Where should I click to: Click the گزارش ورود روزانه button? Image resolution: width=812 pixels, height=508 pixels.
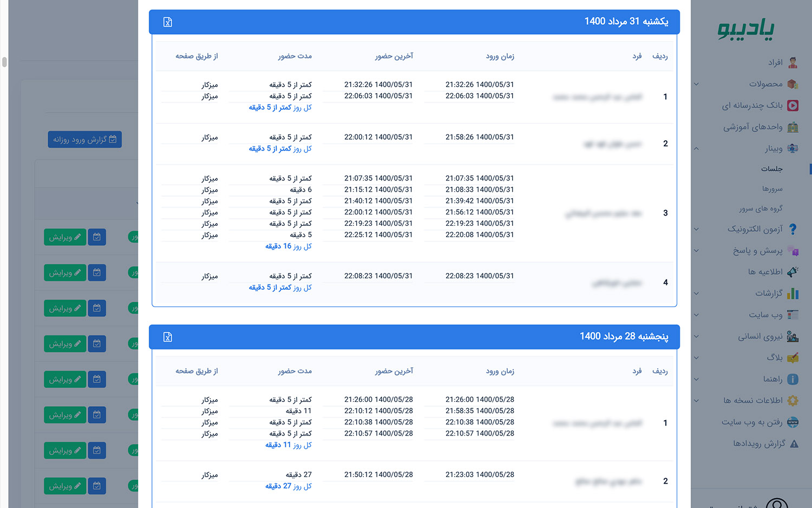tap(84, 139)
